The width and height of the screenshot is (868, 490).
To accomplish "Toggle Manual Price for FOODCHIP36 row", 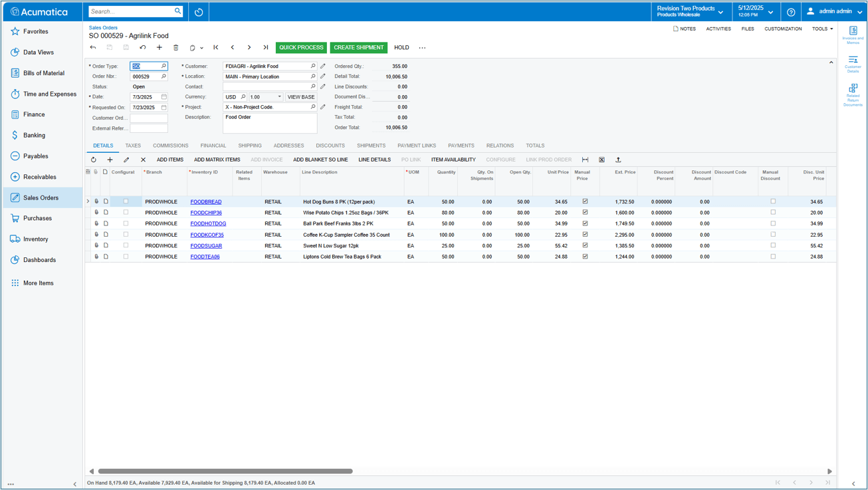I will coord(585,212).
